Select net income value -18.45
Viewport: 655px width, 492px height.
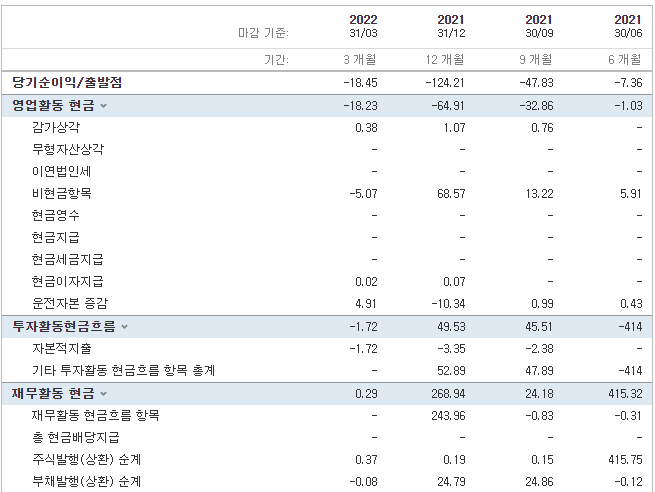click(x=361, y=83)
